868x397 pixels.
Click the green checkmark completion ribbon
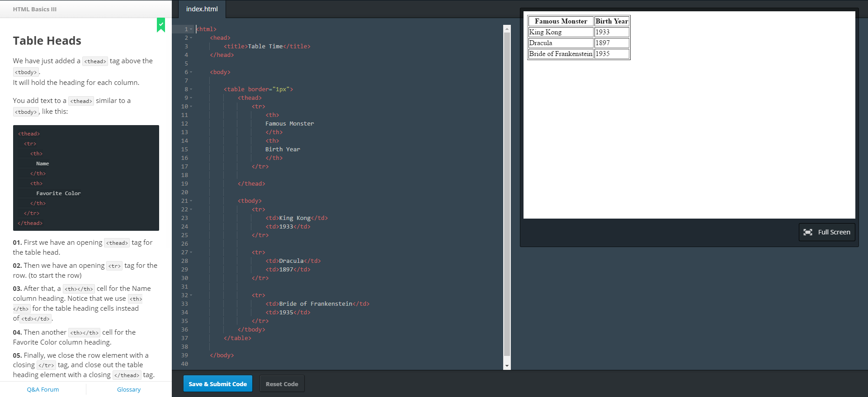161,25
